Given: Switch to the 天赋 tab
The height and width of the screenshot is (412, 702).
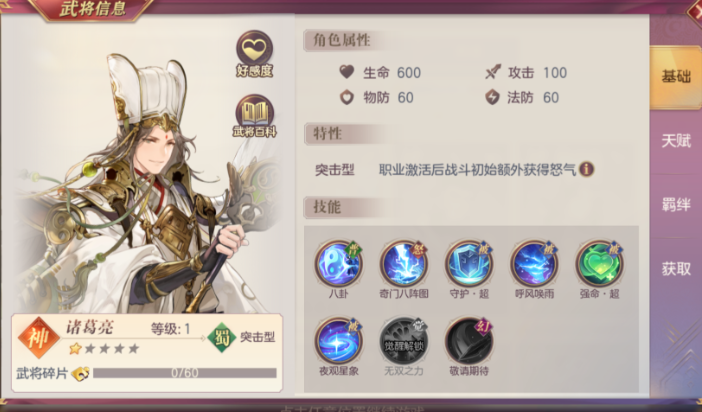Looking at the screenshot, I should (676, 141).
